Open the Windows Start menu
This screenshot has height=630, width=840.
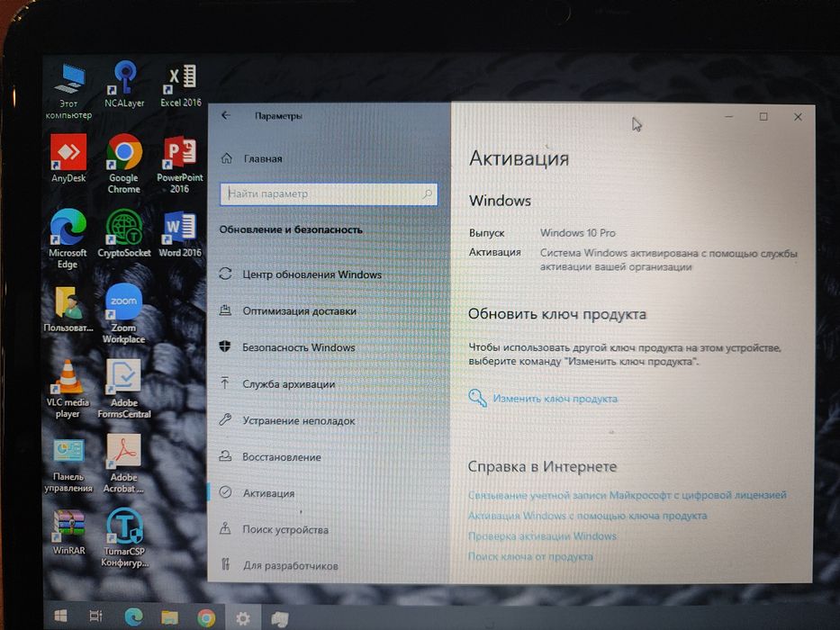[x=60, y=616]
